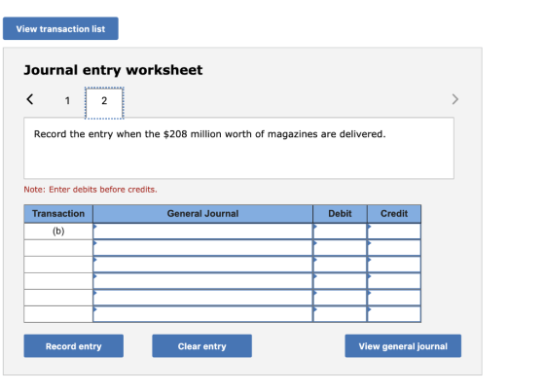This screenshot has width=545, height=392.
Task: Click Credit field in third row
Action: pyautogui.click(x=394, y=265)
